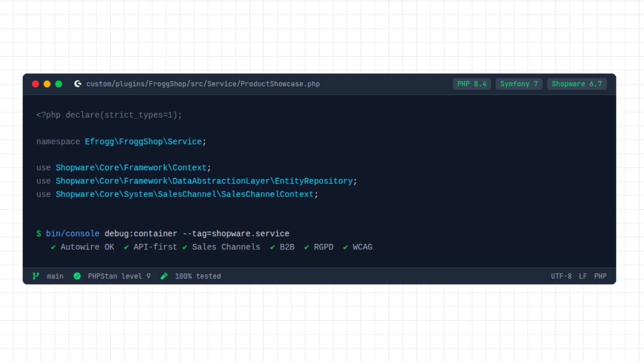Click the main branch name in status bar

pos(55,276)
